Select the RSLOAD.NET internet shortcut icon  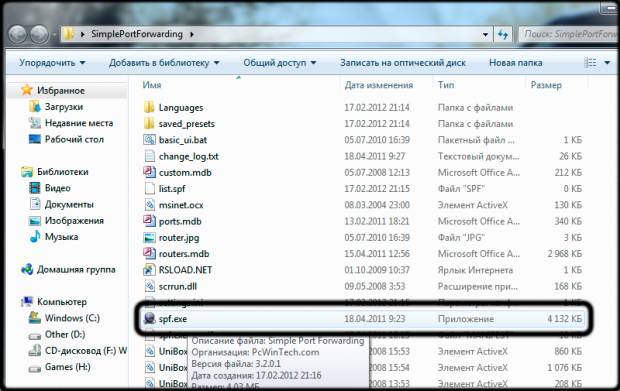tap(149, 270)
